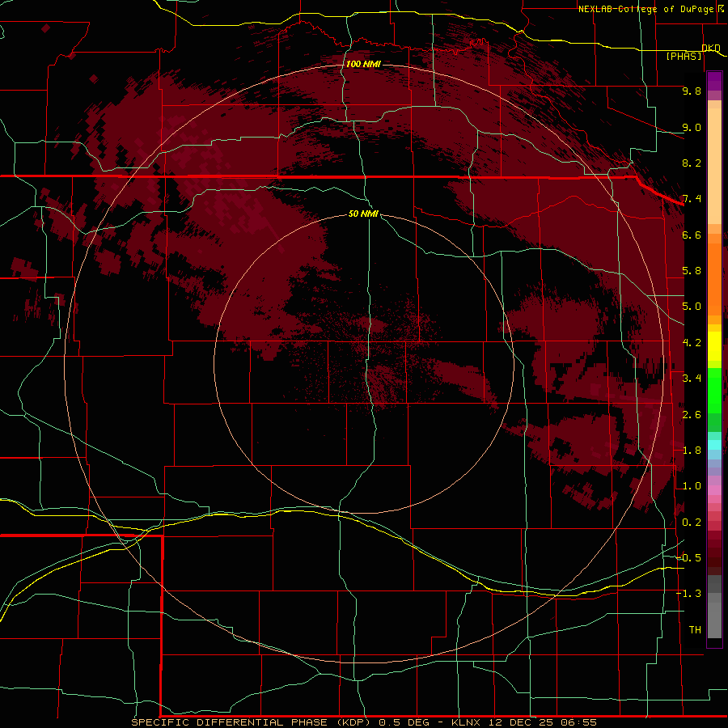
Task: Click the 06:55 timestamp
Action: point(578,722)
